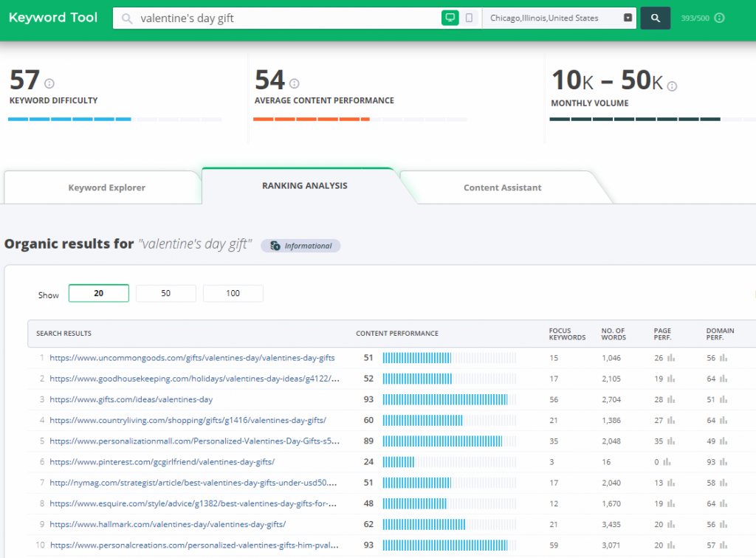Open the goodhousekeeping.com result link
756x558 pixels.
[194, 378]
